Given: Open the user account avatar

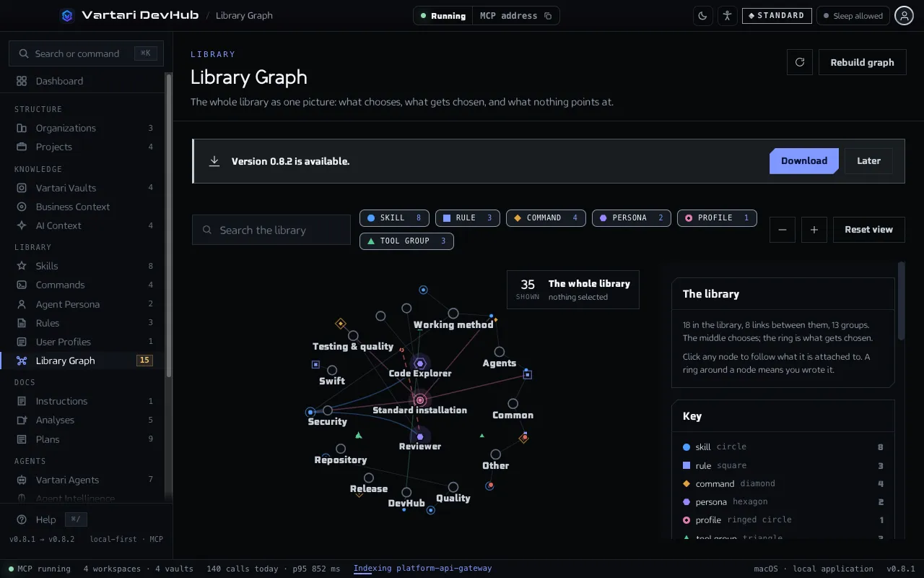Looking at the screenshot, I should (904, 16).
